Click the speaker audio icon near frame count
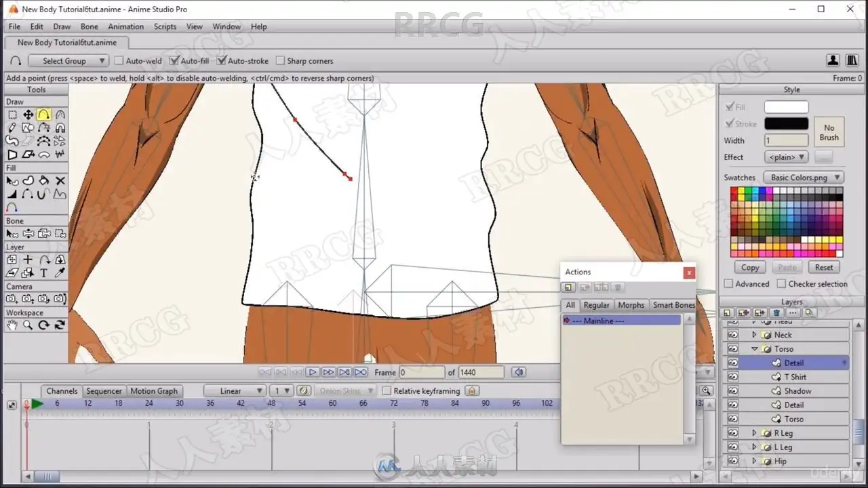868x488 pixels. click(519, 372)
